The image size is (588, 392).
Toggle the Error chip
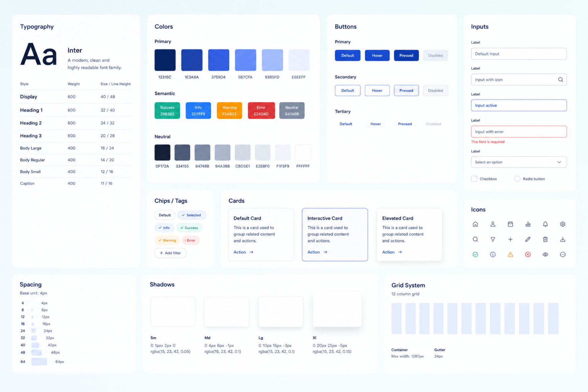(x=191, y=240)
